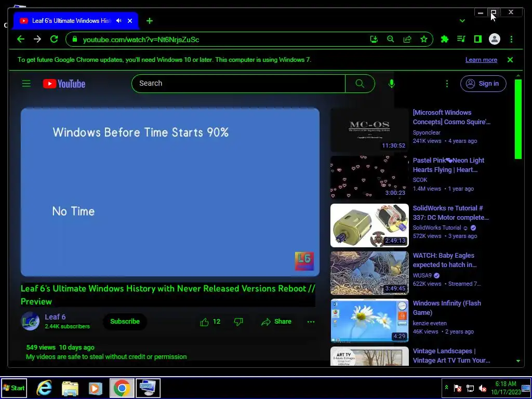The width and height of the screenshot is (532, 399).
Task: Open YouTube settings three-dot menu
Action: point(447,84)
